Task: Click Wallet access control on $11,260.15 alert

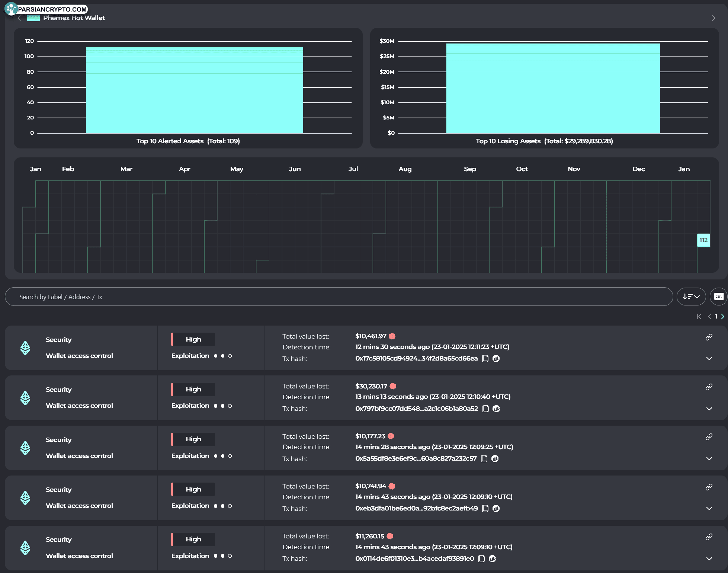Action: [x=79, y=556]
